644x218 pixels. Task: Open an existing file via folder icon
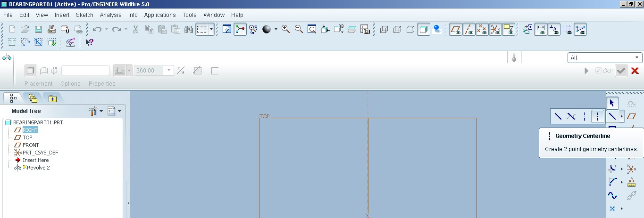point(25,29)
